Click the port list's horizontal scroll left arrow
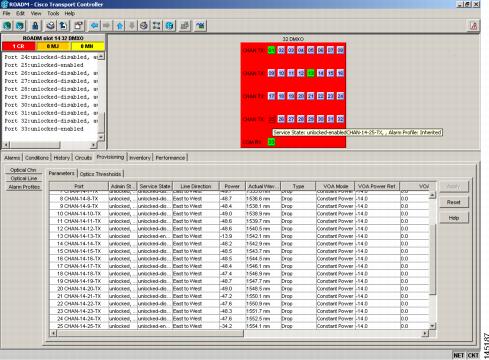Screen dimensions: 489x360 click(7, 145)
